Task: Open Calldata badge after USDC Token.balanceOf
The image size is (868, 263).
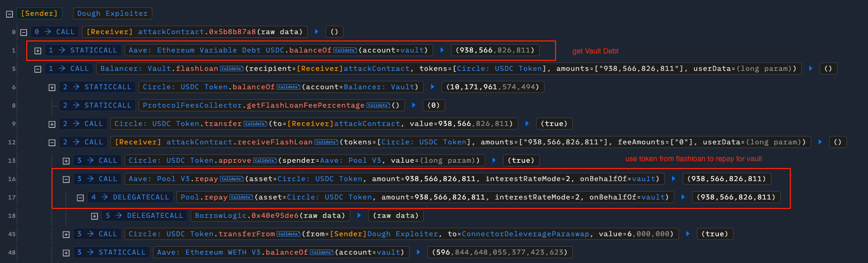Action: 288,87
